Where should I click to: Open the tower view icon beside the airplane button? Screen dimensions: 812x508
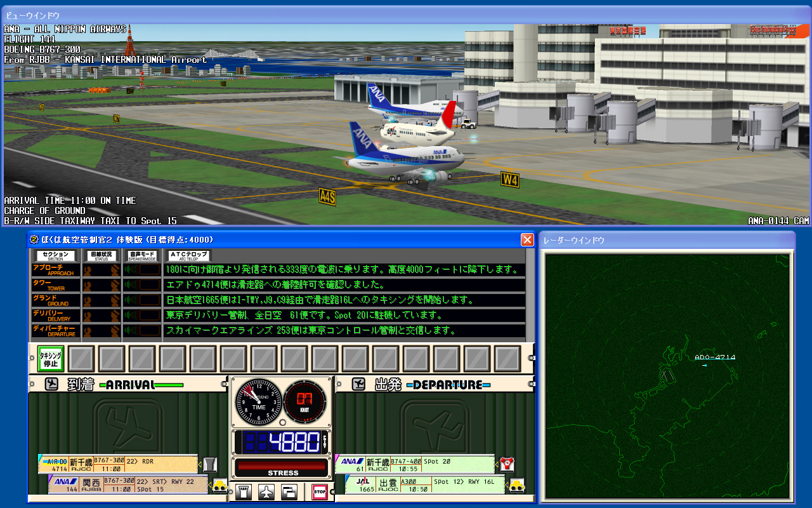click(244, 492)
